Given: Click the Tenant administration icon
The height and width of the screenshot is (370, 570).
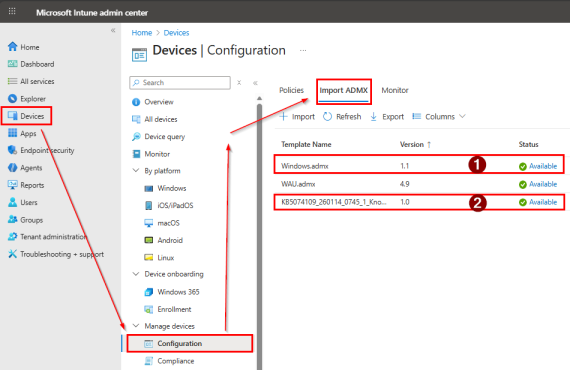Looking at the screenshot, I should click(x=12, y=237).
